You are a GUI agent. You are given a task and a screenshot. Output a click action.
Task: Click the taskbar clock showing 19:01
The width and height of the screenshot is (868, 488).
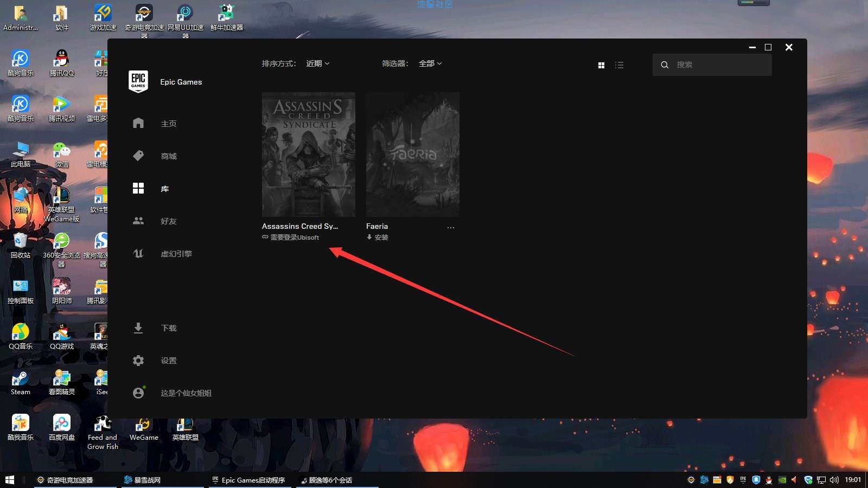click(x=853, y=480)
